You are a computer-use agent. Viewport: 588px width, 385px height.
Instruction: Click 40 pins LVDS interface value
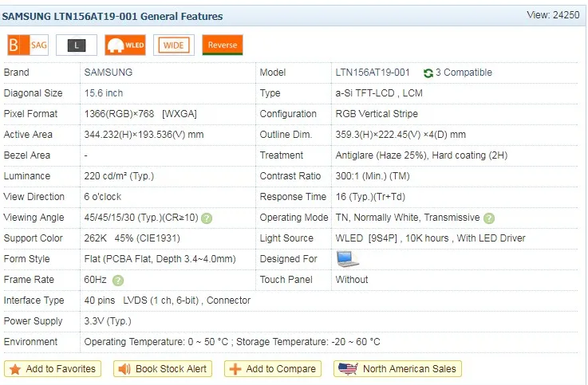coord(168,301)
